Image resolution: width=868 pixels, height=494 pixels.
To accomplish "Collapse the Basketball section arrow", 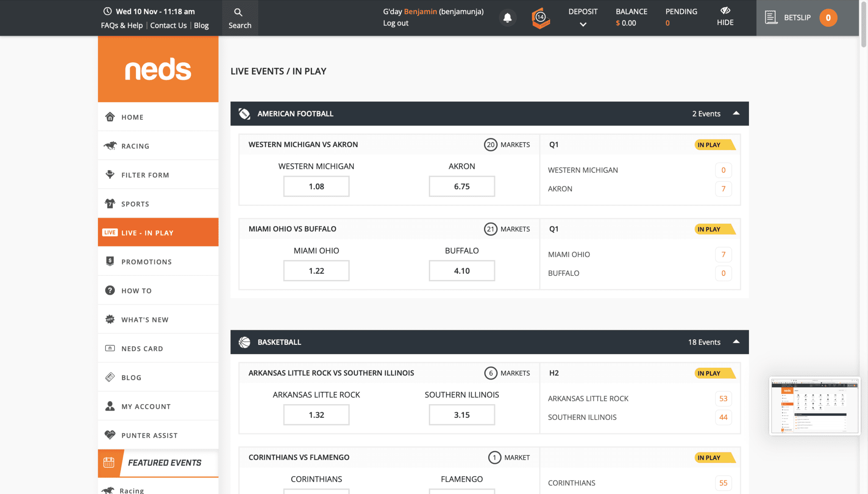I will click(736, 341).
